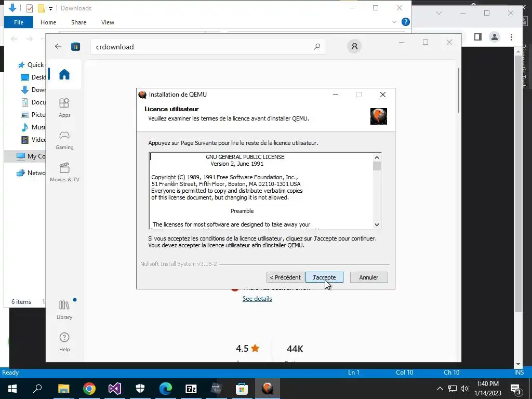Select Pictures in Explorer navigation pane
Screen dimensions: 532x399
[x=33, y=115]
